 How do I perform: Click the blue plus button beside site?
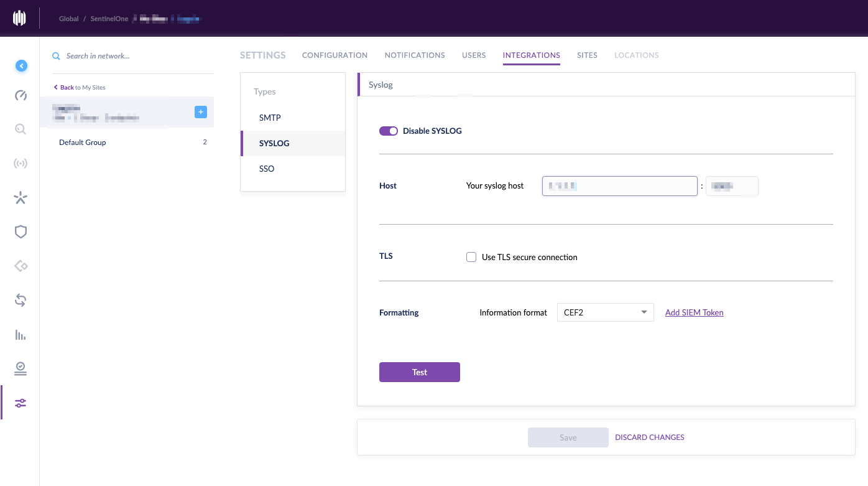(x=201, y=112)
